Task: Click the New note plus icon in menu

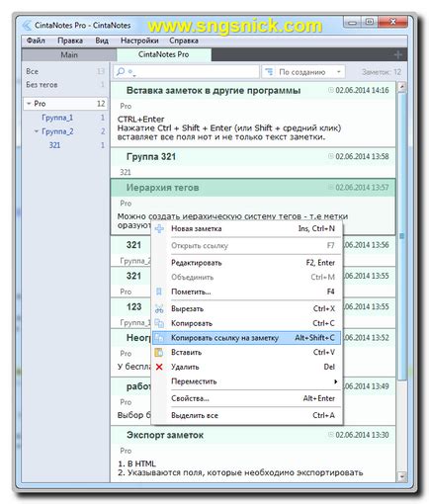Action: click(x=159, y=228)
